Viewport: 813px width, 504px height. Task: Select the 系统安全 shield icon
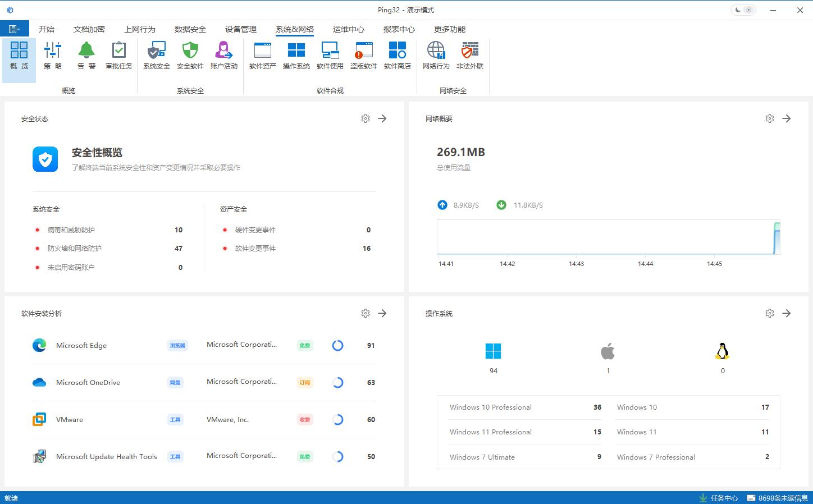click(x=156, y=56)
